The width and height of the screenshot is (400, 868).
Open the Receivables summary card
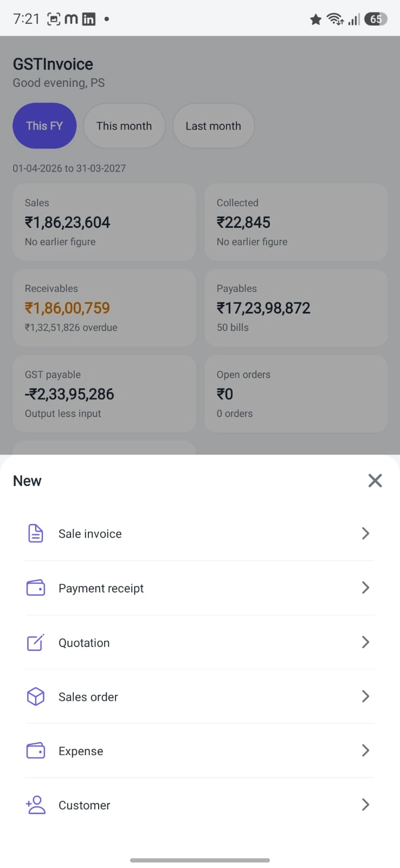[x=104, y=308]
